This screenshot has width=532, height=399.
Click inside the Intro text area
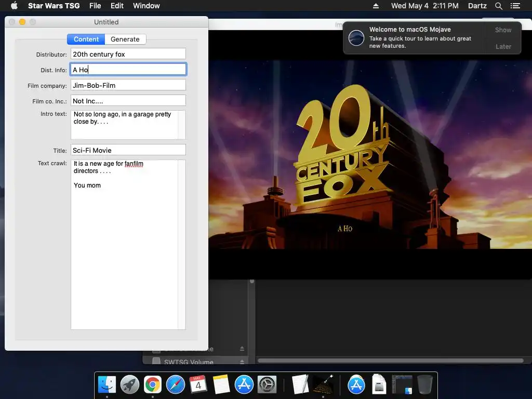click(x=124, y=125)
